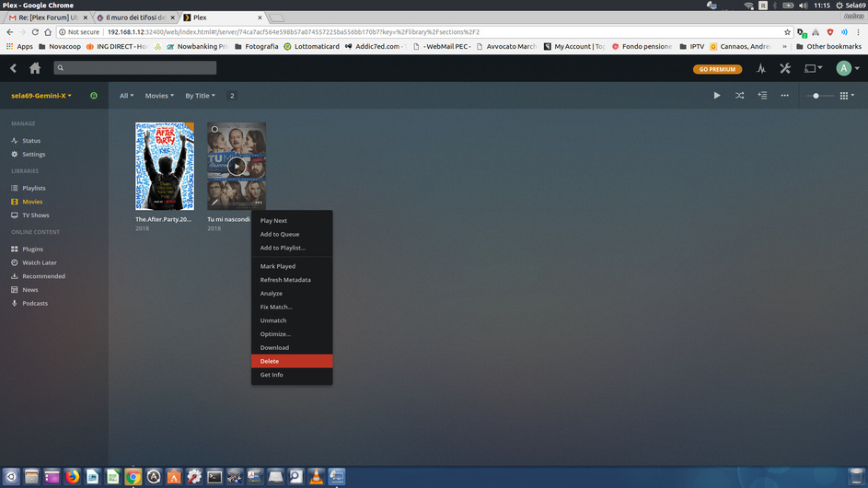Select Unmatch menu item
This screenshot has height=488, width=868.
click(292, 320)
